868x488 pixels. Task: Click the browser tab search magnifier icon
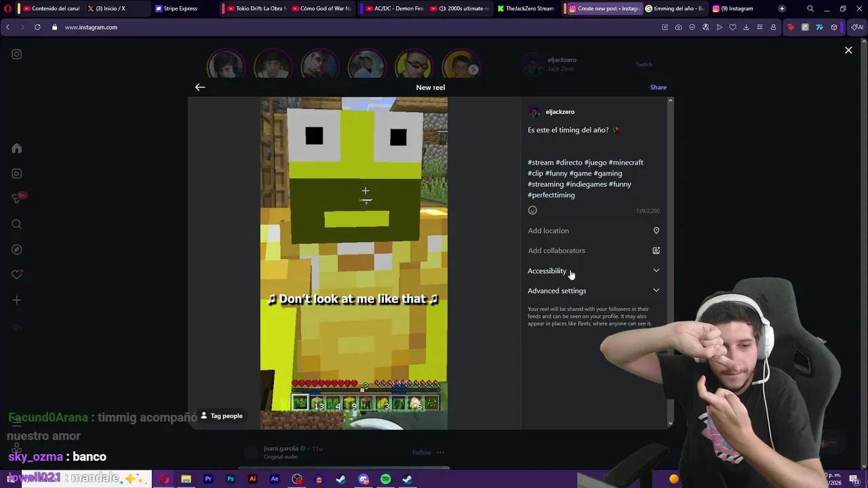[x=810, y=9]
